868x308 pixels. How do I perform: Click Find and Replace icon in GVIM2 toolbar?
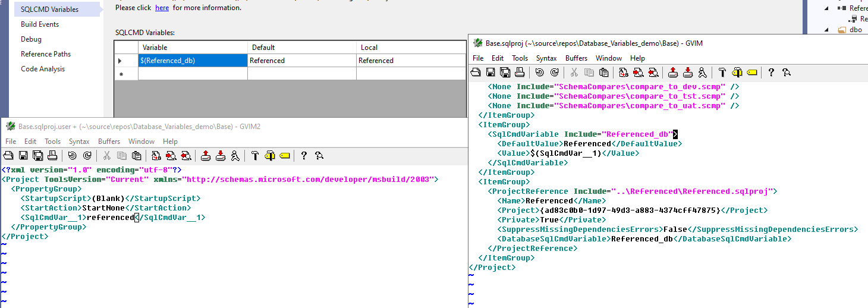[x=156, y=156]
